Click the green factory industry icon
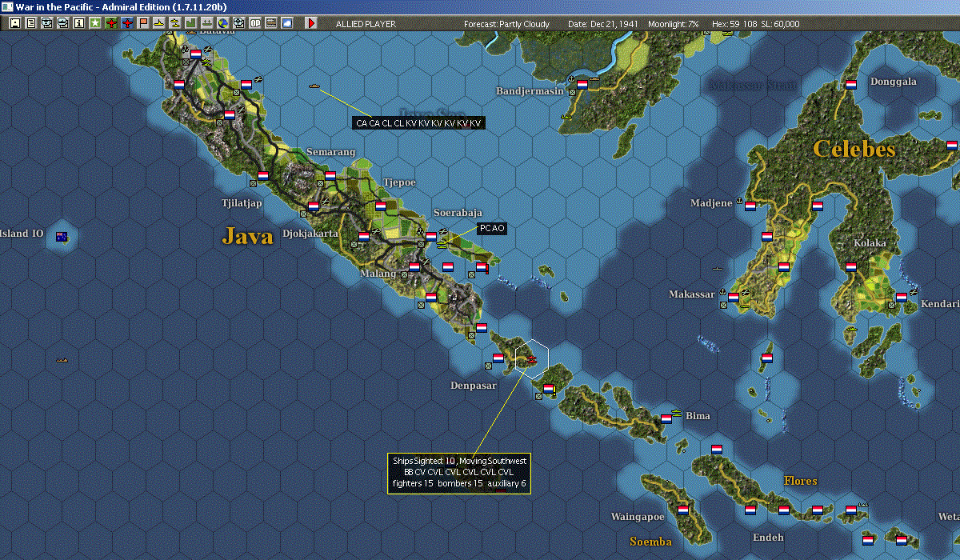Screen dimensions: 960x560 tap(190, 23)
